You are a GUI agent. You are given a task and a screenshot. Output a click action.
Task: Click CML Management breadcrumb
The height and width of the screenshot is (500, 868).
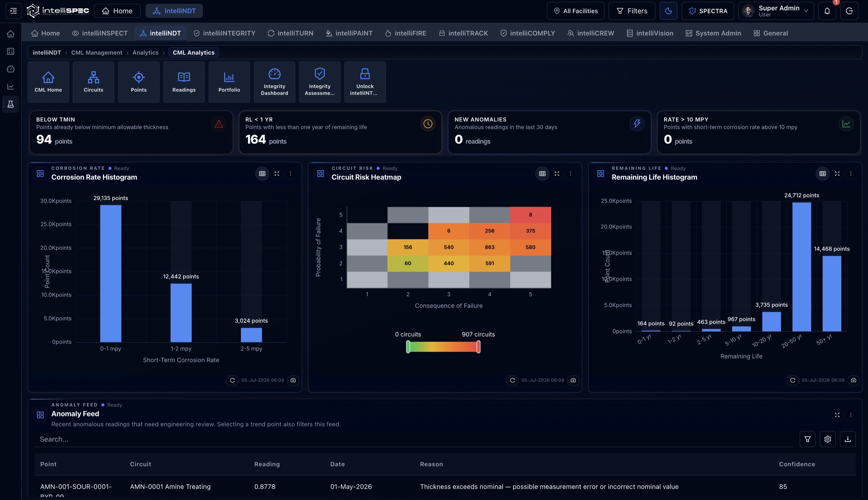click(x=96, y=53)
